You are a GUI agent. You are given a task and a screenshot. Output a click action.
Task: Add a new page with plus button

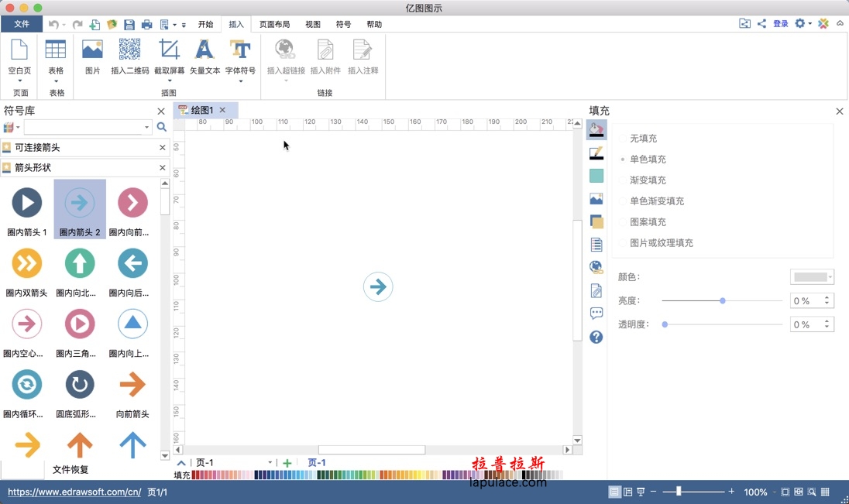[x=287, y=463]
